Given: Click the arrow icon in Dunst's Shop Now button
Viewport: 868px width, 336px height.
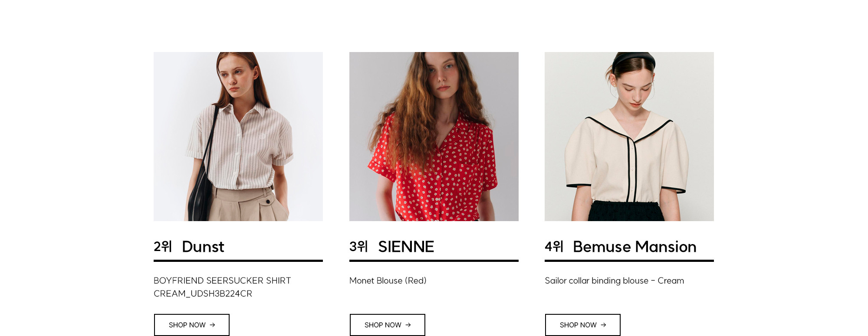Looking at the screenshot, I should click(x=212, y=325).
